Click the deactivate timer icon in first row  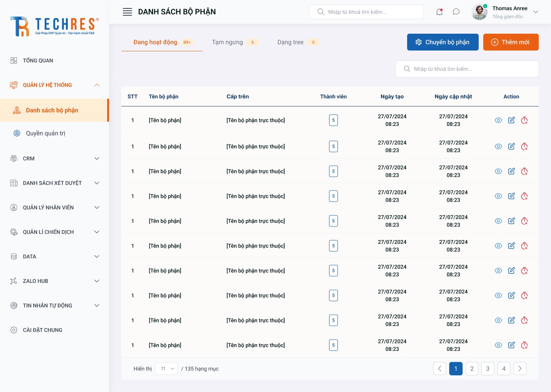pos(525,120)
